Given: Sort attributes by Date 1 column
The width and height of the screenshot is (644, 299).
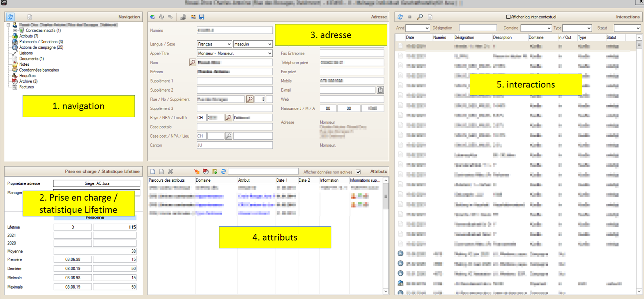Looking at the screenshot, I should click(286, 180).
